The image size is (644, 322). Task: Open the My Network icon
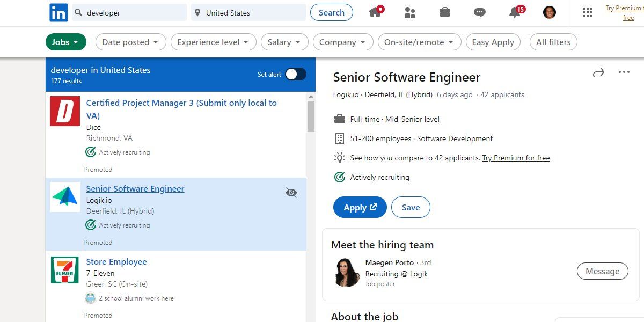coord(409,12)
